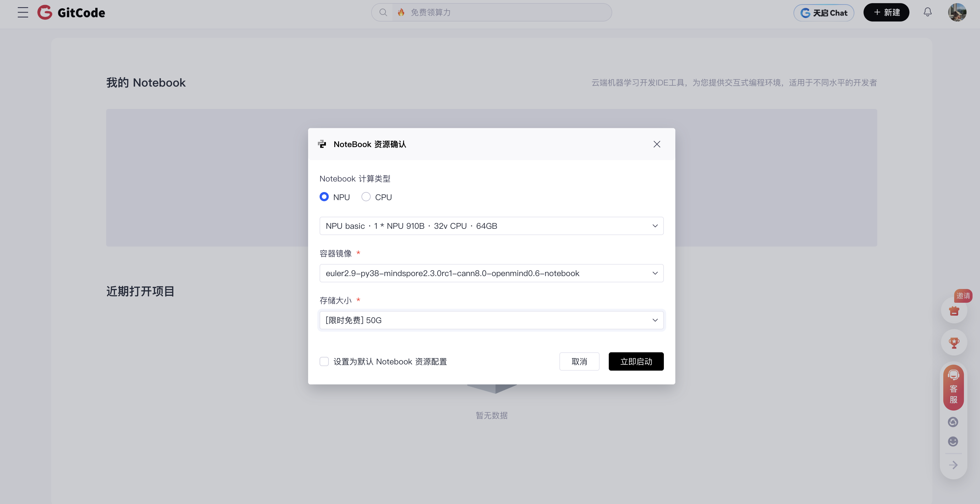The height and width of the screenshot is (504, 980).
Task: Open 天启 Chat
Action: [x=824, y=13]
